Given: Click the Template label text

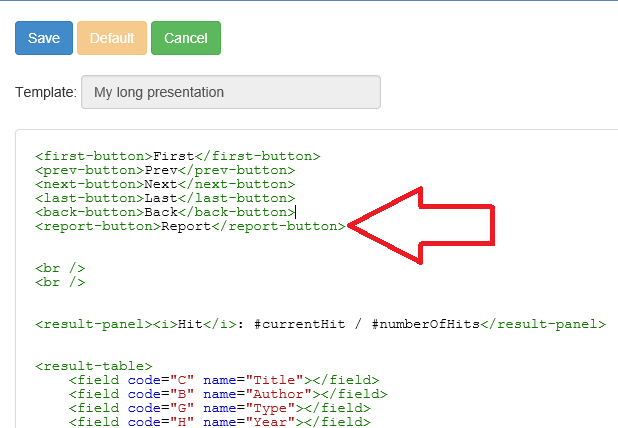Looking at the screenshot, I should point(46,92).
